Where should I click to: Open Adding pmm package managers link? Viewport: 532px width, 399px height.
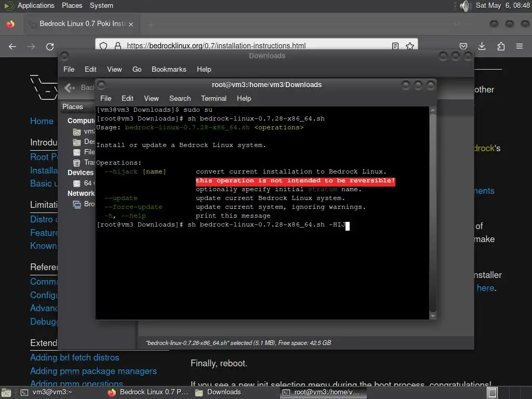94,371
